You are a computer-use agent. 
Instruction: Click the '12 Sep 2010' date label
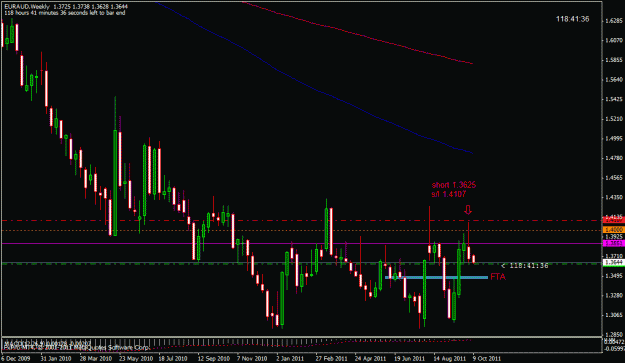(214, 358)
